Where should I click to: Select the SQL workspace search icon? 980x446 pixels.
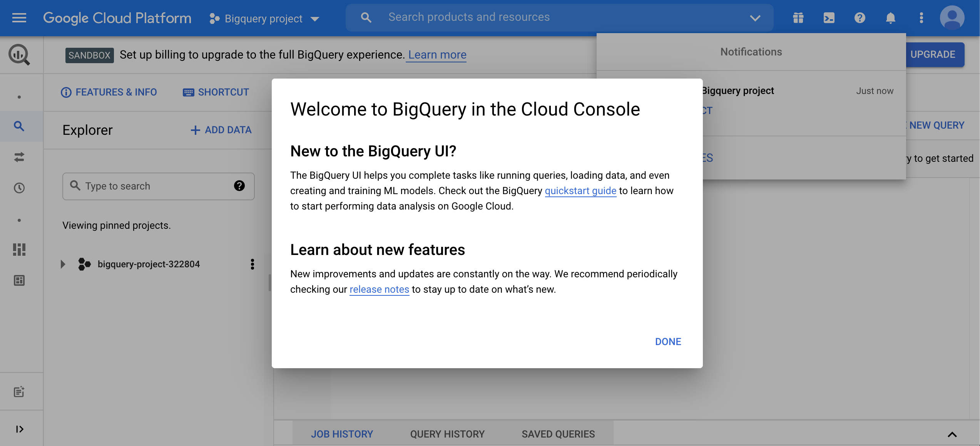pos(19,126)
